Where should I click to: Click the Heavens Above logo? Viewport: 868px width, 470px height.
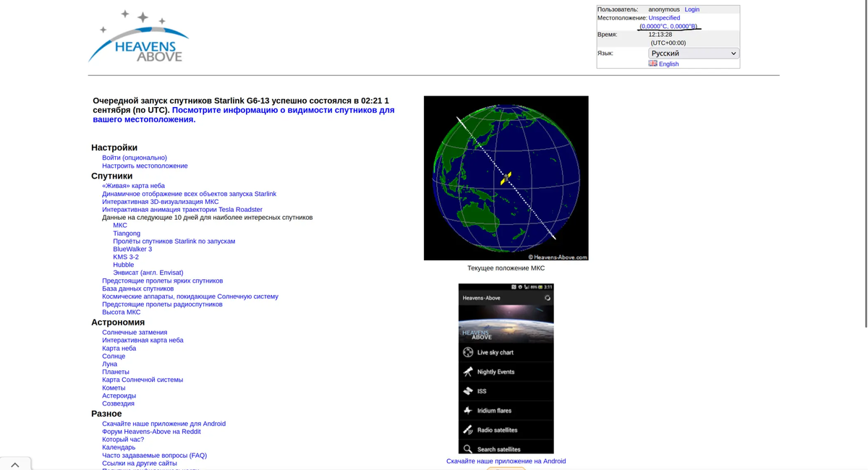tap(138, 36)
